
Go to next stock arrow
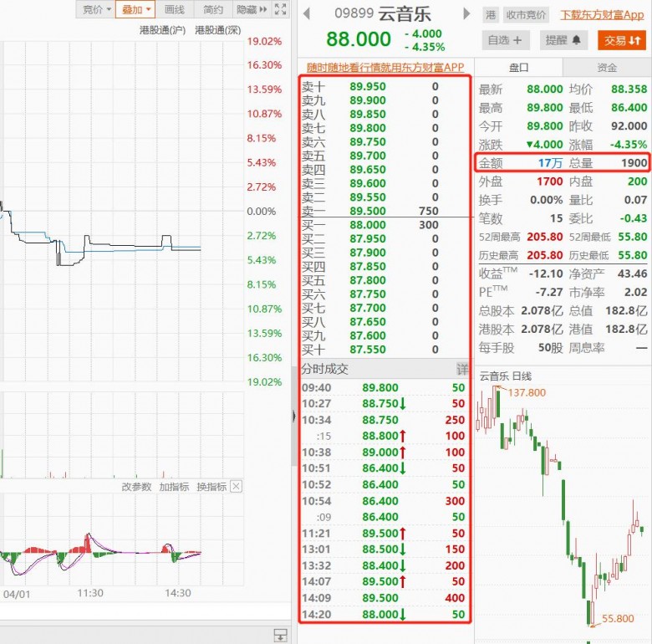pos(466,14)
